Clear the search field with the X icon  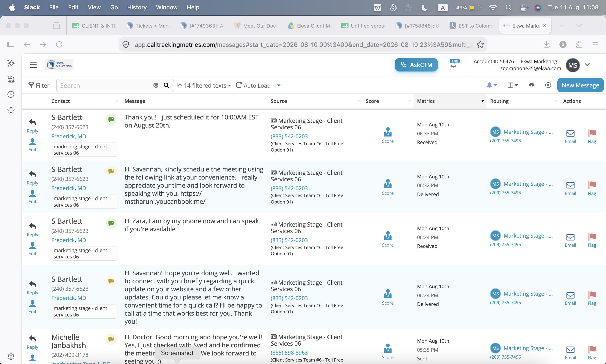[x=156, y=85]
